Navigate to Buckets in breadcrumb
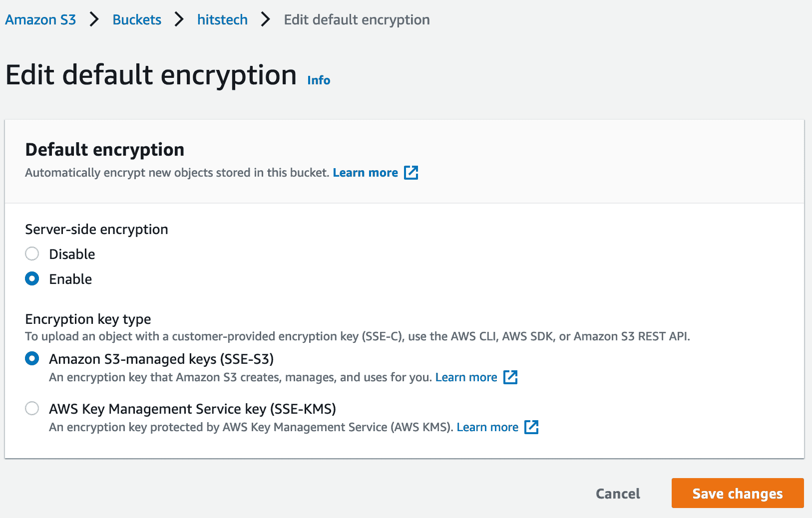 pos(137,20)
